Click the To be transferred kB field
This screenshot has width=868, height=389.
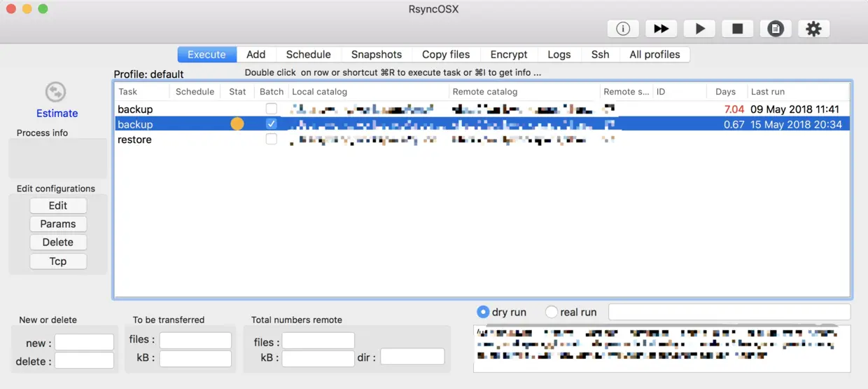[195, 359]
